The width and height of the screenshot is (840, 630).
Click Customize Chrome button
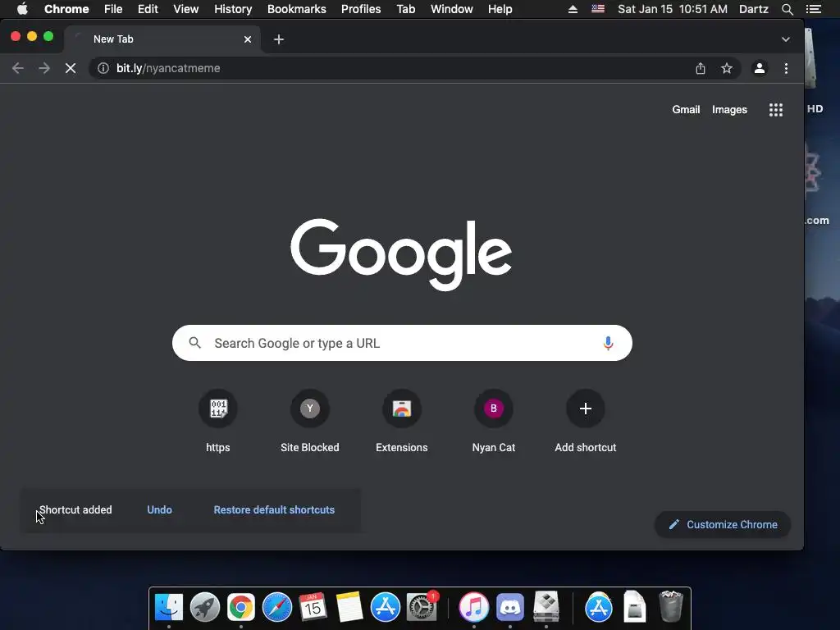coord(723,524)
